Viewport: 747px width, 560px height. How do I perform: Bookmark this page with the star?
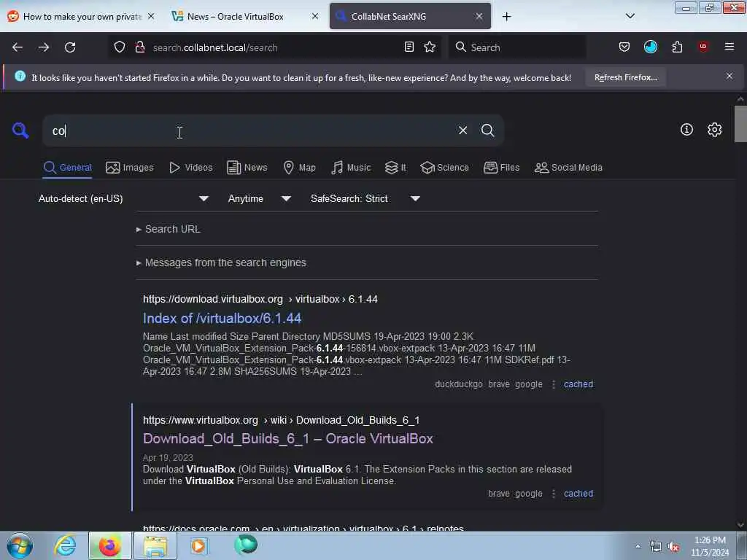click(430, 47)
